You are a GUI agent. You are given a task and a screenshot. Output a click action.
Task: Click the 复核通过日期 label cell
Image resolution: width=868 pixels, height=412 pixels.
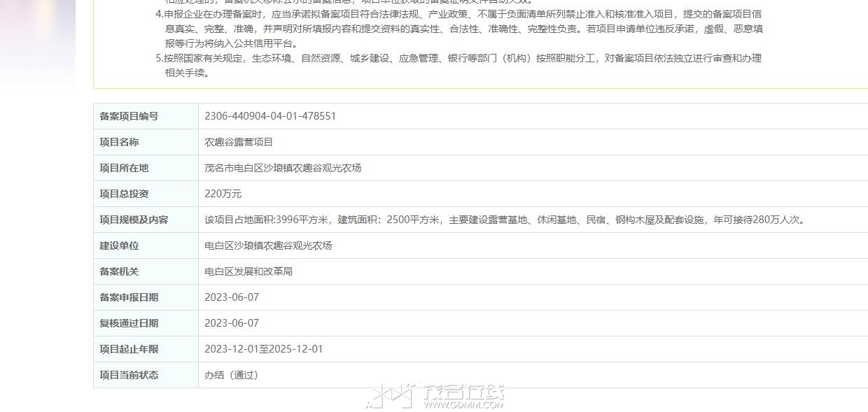click(x=146, y=323)
